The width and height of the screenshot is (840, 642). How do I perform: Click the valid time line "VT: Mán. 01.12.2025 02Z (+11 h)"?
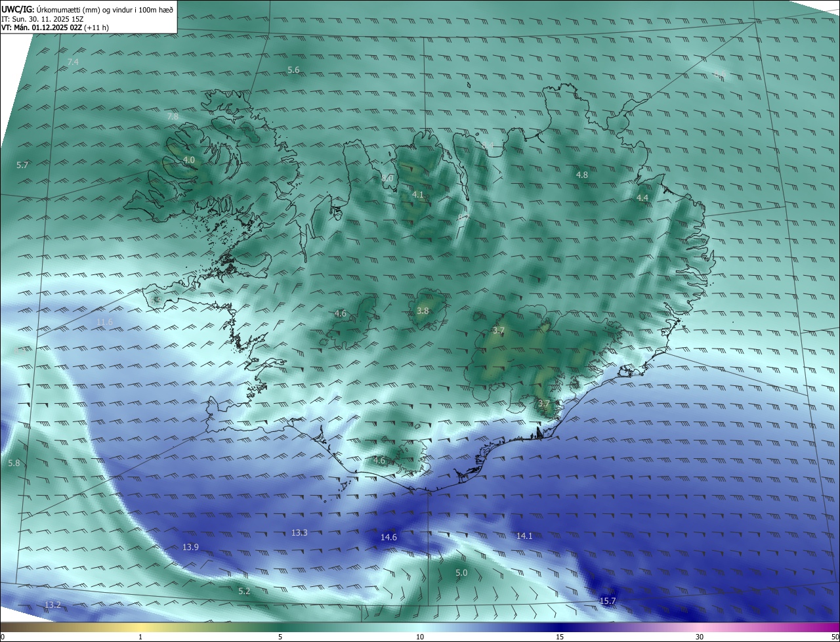54,28
